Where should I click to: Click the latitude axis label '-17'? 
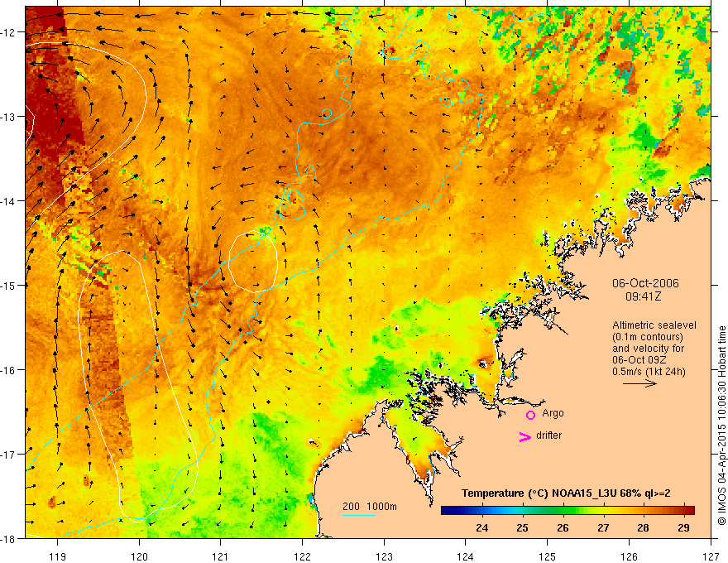(x=10, y=455)
